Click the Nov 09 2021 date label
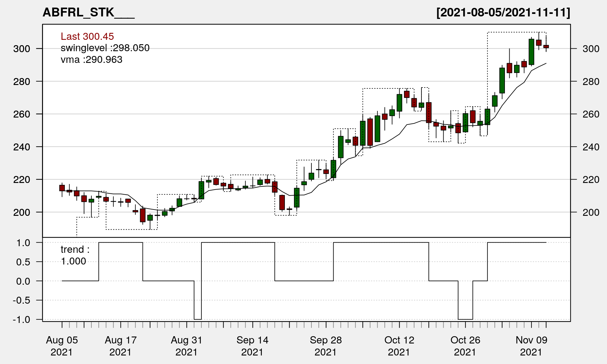This screenshot has height=364, width=607. (x=531, y=346)
